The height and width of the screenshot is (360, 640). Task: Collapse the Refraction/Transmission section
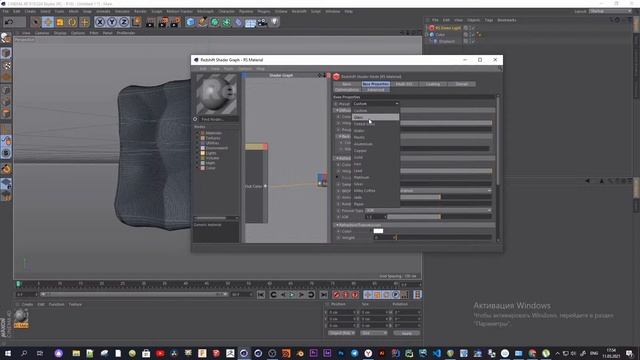(x=337, y=225)
